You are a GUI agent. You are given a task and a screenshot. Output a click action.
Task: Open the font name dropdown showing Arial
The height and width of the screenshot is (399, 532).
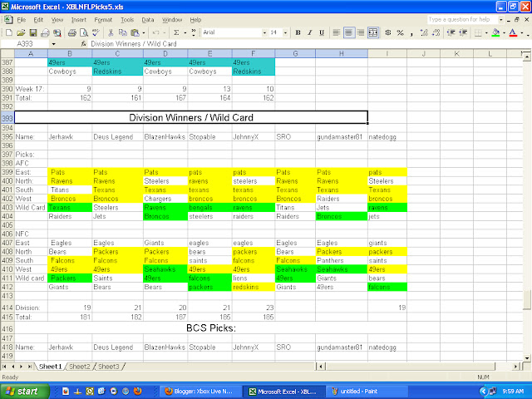264,32
